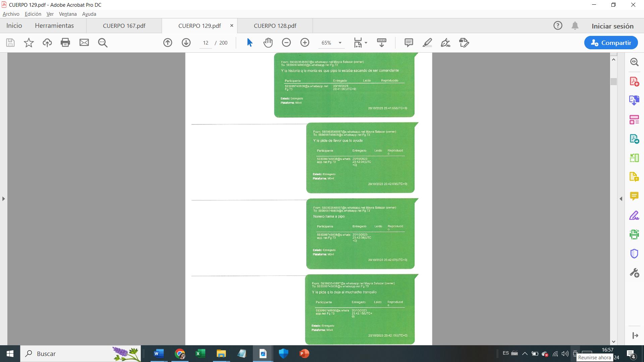Image resolution: width=644 pixels, height=362 pixels.
Task: Open the Herramientas tab
Action: click(54, 26)
